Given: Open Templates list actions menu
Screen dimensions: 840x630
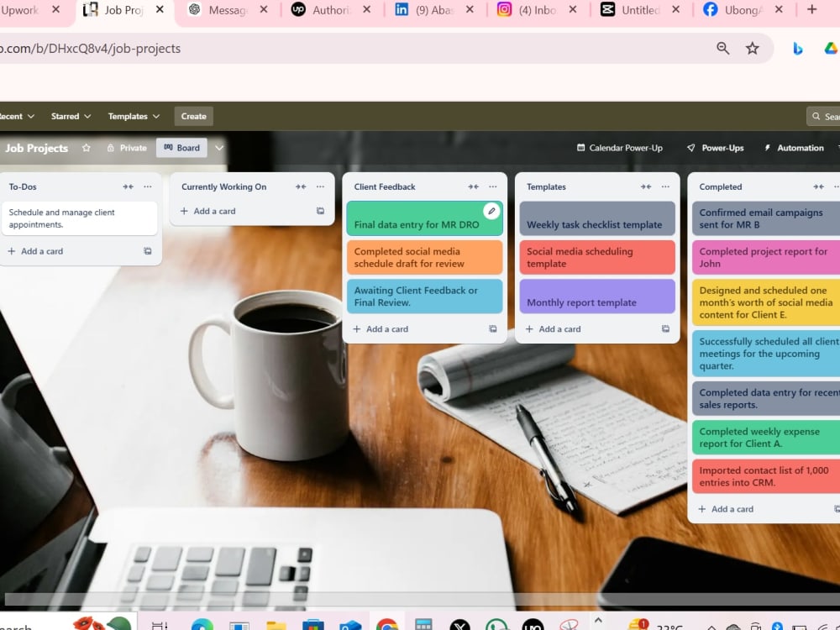Looking at the screenshot, I should (664, 187).
